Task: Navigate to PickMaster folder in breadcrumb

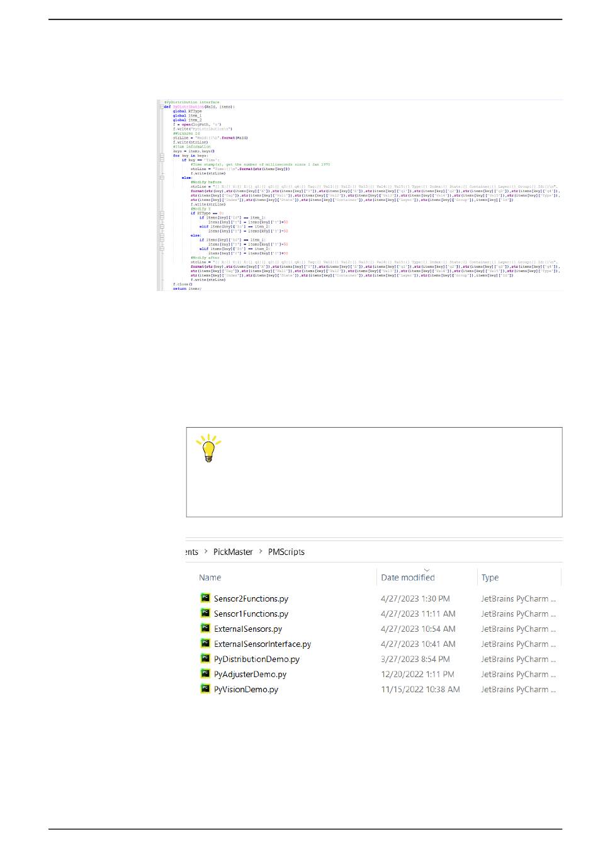Action: [x=233, y=552]
